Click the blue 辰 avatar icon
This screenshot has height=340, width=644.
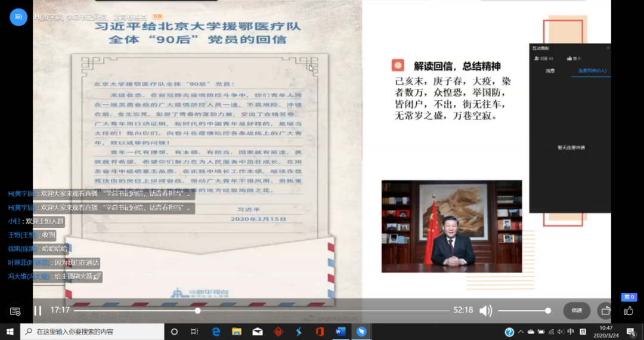18,17
